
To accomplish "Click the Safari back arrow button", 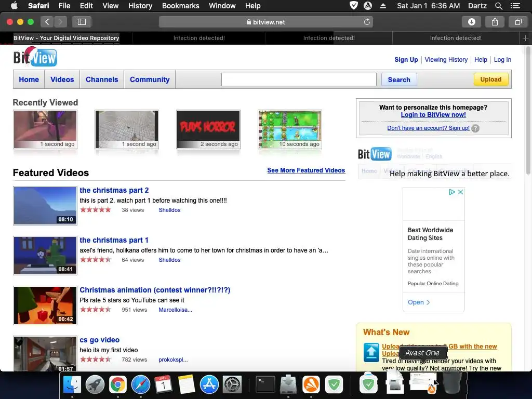I will tap(47, 22).
